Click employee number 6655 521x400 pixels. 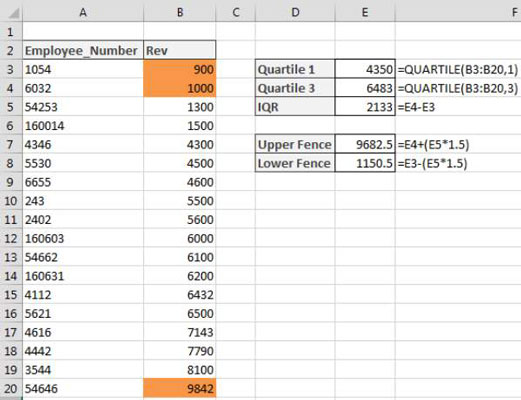tap(83, 182)
